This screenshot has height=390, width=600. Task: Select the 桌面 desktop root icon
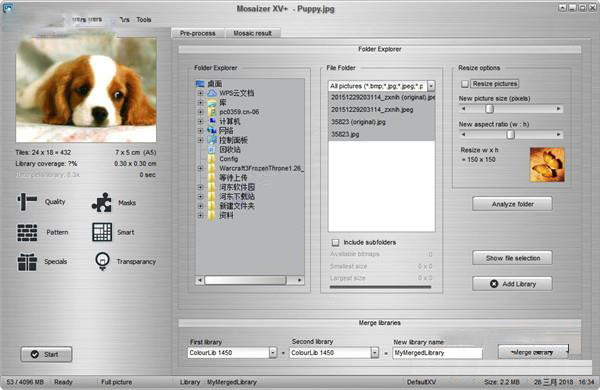tap(200, 83)
